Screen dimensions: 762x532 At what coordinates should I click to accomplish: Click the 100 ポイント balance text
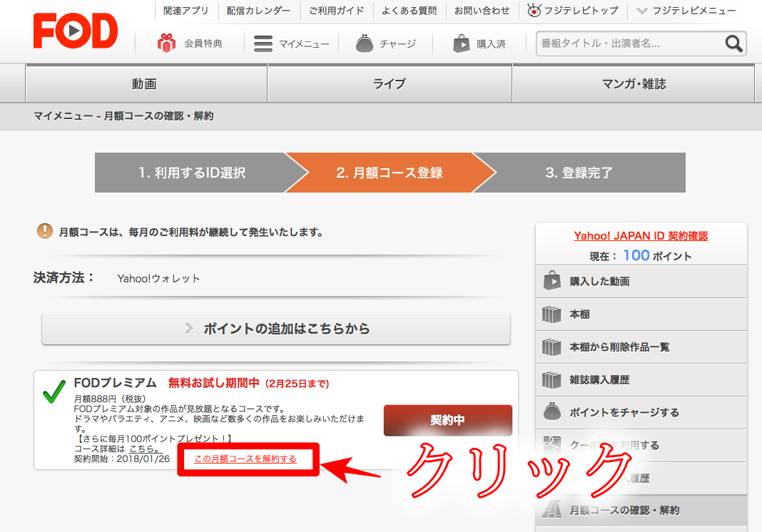point(657,255)
